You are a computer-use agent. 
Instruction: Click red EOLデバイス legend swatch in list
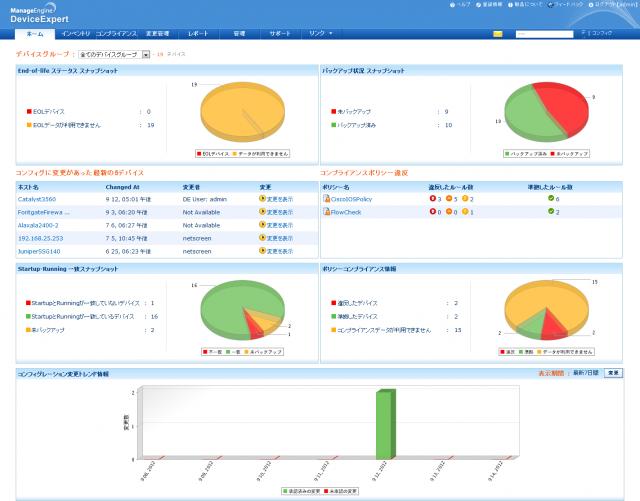coord(29,111)
